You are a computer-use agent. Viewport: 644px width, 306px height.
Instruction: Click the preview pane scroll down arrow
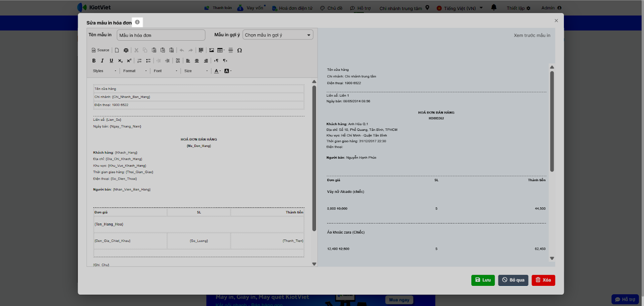[x=552, y=258]
